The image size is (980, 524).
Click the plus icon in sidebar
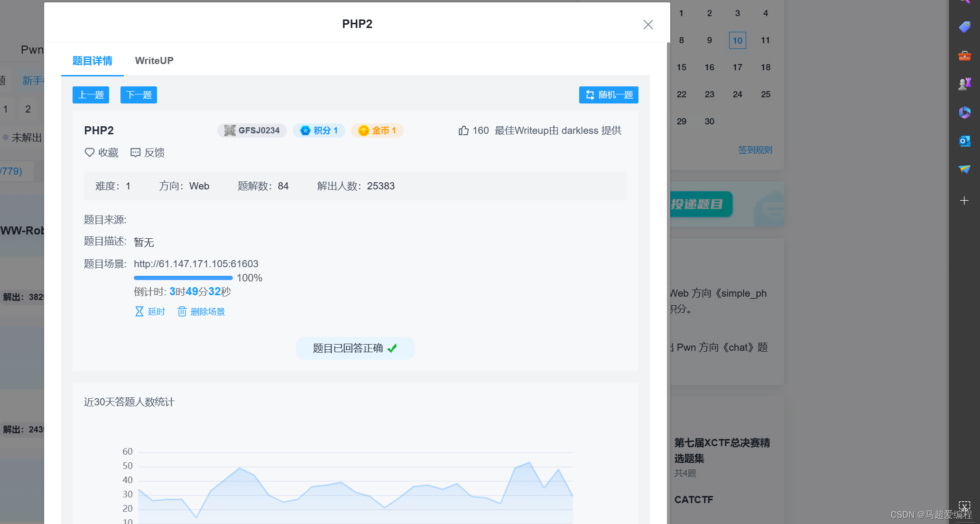(964, 201)
